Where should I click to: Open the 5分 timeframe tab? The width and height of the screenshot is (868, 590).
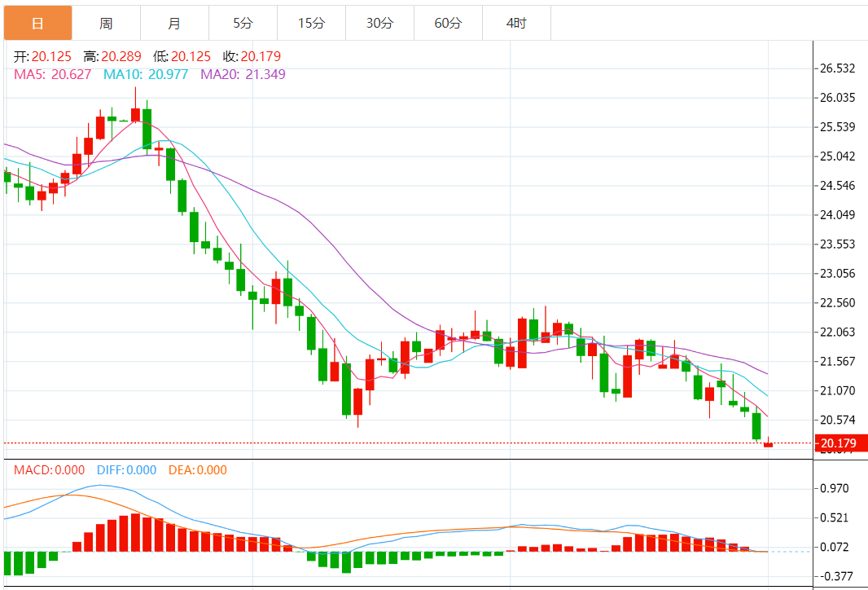tap(243, 24)
